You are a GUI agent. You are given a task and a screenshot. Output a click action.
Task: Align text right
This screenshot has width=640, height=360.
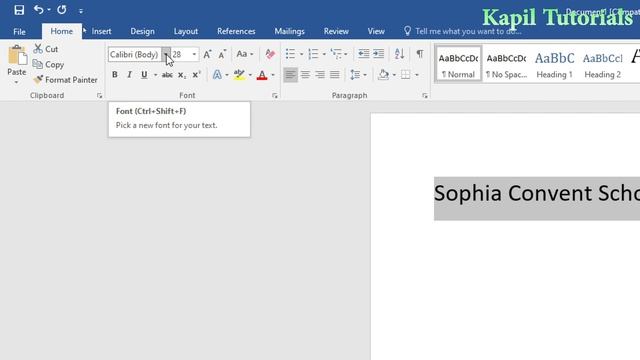[x=320, y=75]
